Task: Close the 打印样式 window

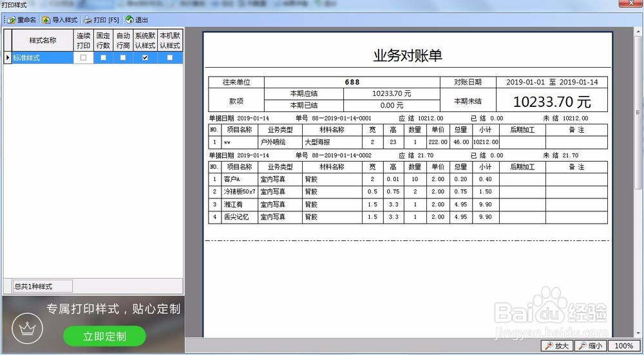Action: pos(632,3)
